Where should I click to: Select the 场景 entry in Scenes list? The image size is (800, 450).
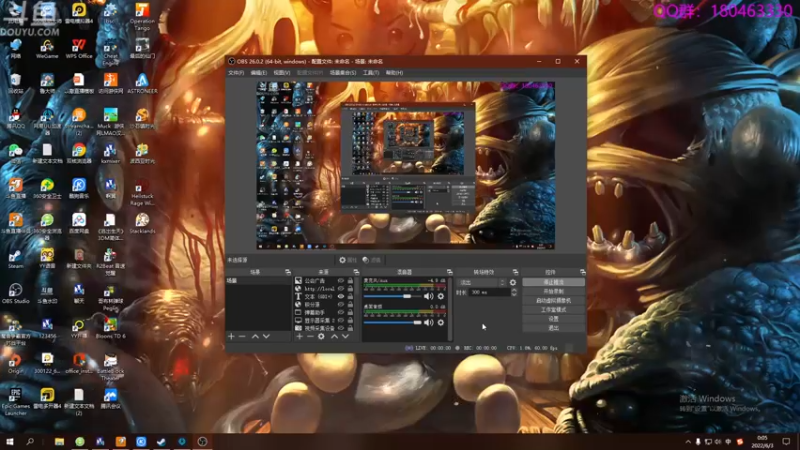(259, 281)
